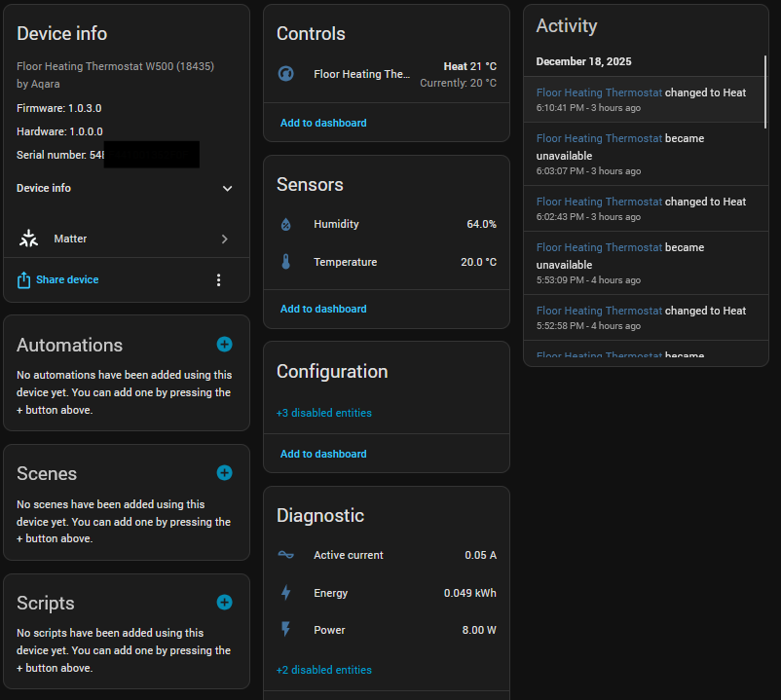Click the add scene plus icon

pos(224,473)
